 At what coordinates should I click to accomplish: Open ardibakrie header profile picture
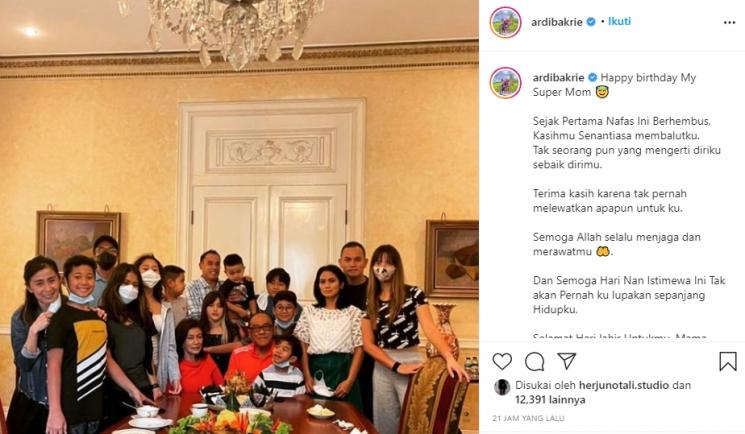click(x=506, y=22)
